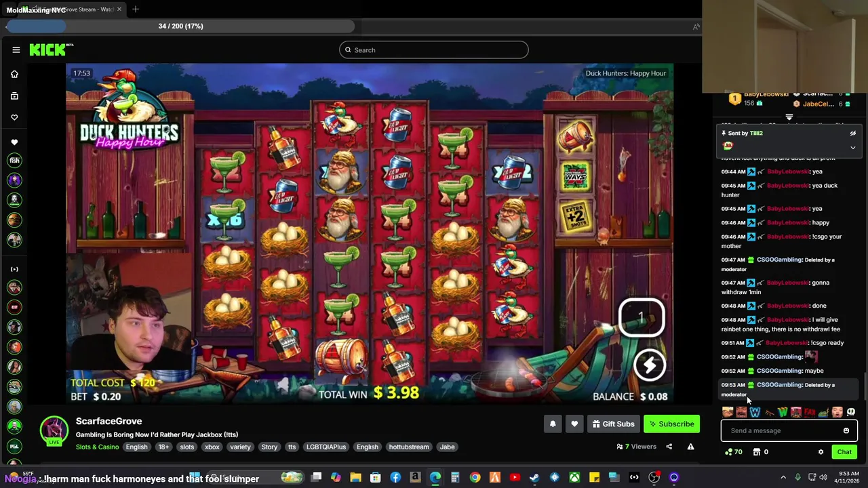Click the Gift Subs button
This screenshot has height=488, width=868.
tap(613, 424)
